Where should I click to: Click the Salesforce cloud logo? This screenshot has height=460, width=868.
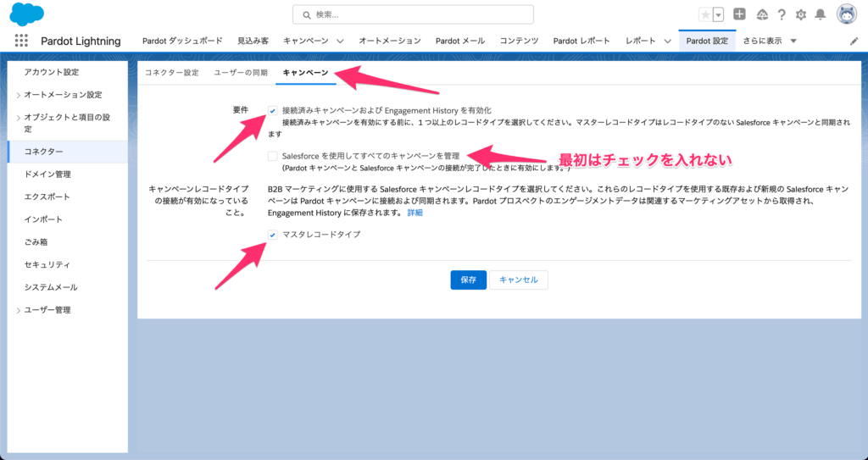27,14
